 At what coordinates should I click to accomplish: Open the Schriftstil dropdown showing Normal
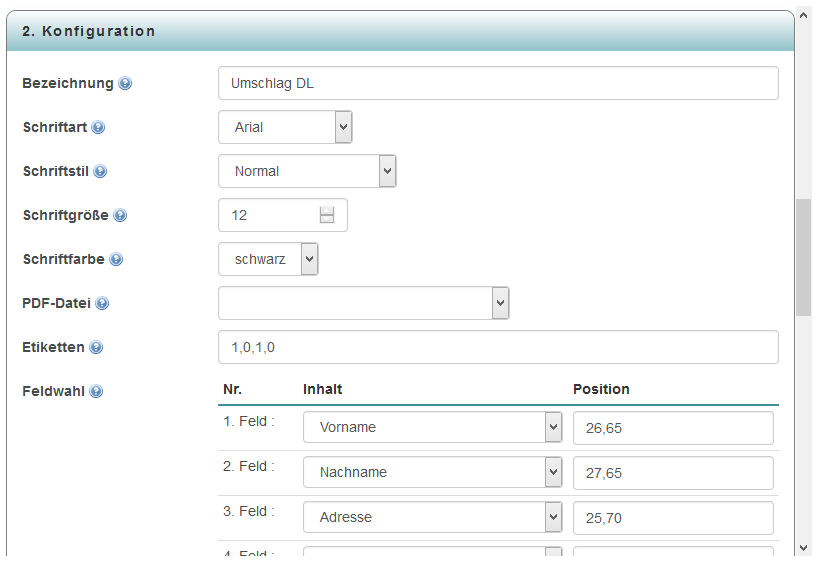[307, 171]
